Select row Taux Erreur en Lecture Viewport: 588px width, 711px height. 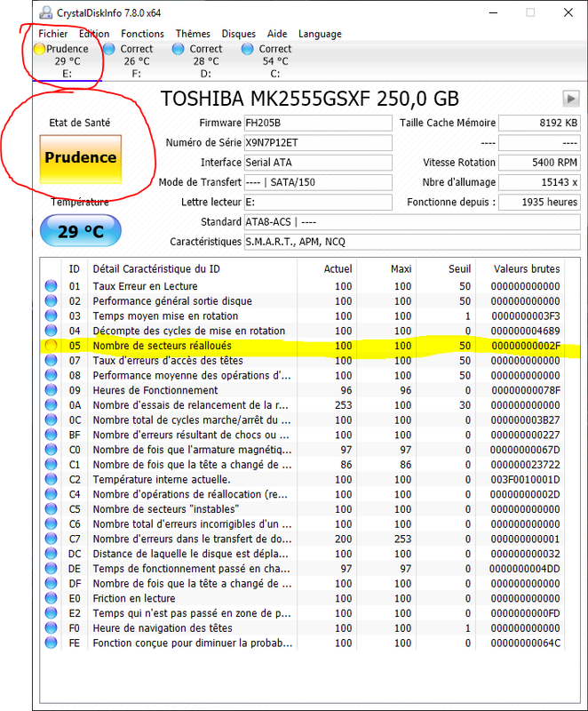point(303,286)
